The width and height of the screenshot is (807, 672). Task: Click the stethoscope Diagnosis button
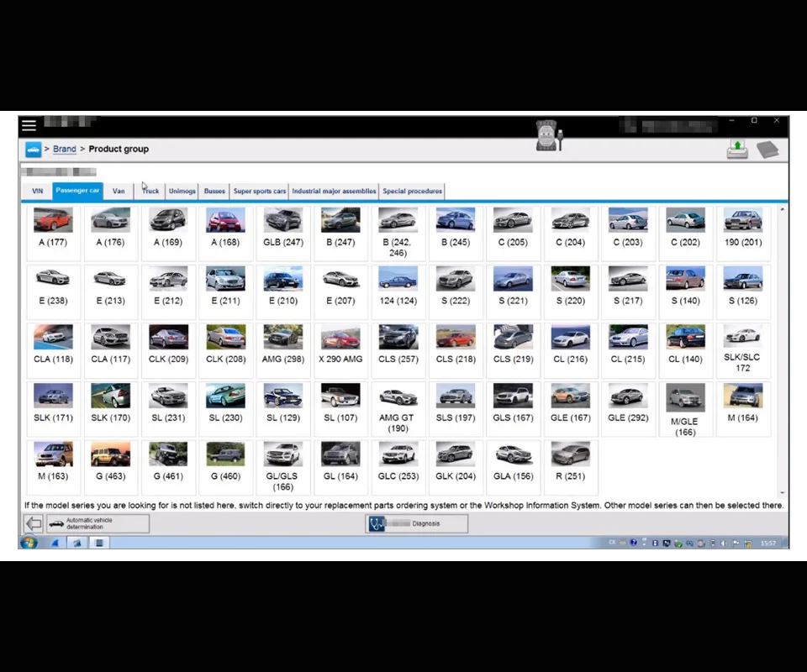click(417, 523)
